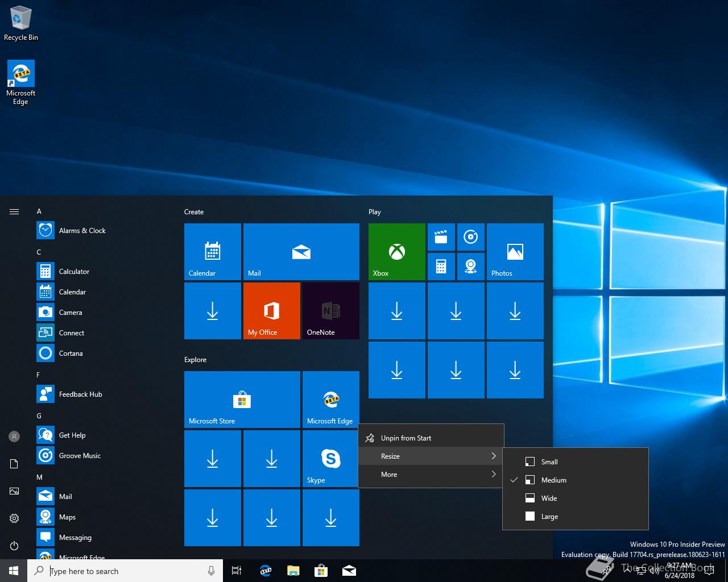Open the Groove Music small tile
728x582 pixels.
[x=471, y=237]
